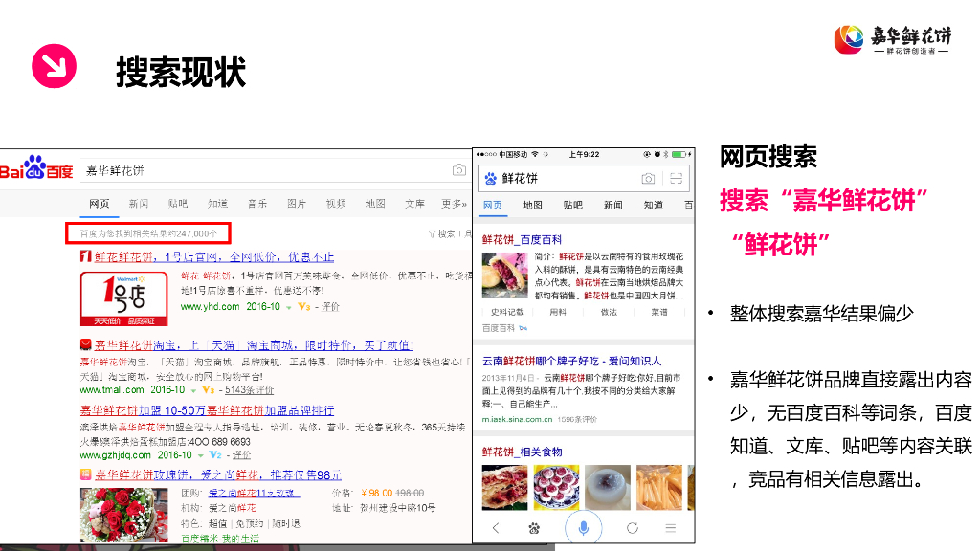Open the 更多» menu in desktop Baidu
980x551 pixels.
pyautogui.click(x=454, y=204)
